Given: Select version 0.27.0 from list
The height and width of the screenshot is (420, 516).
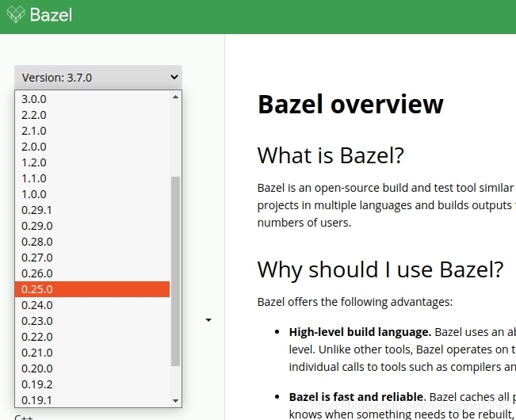Looking at the screenshot, I should (x=92, y=258).
